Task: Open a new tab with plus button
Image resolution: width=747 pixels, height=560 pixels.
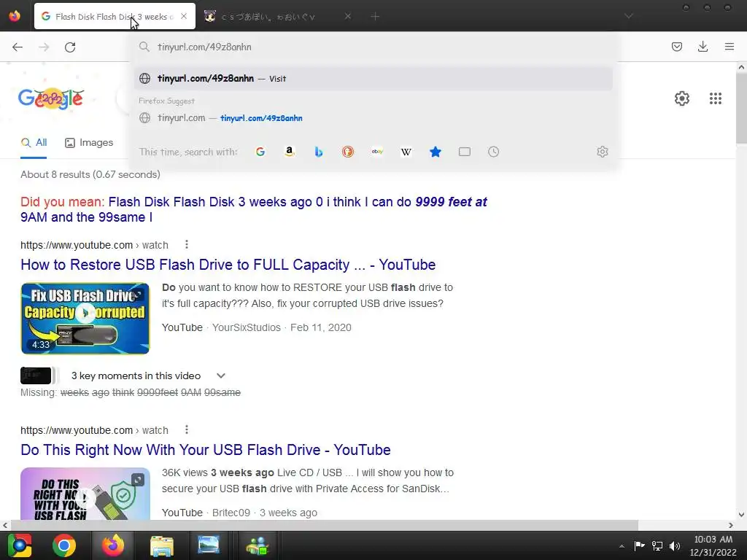Action: point(375,17)
